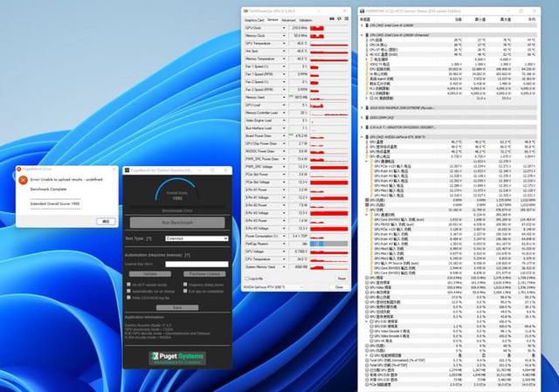Image resolution: width=559 pixels, height=392 pixels.
Task: Open the Validation tab in GPU-Z
Action: pyautogui.click(x=305, y=20)
